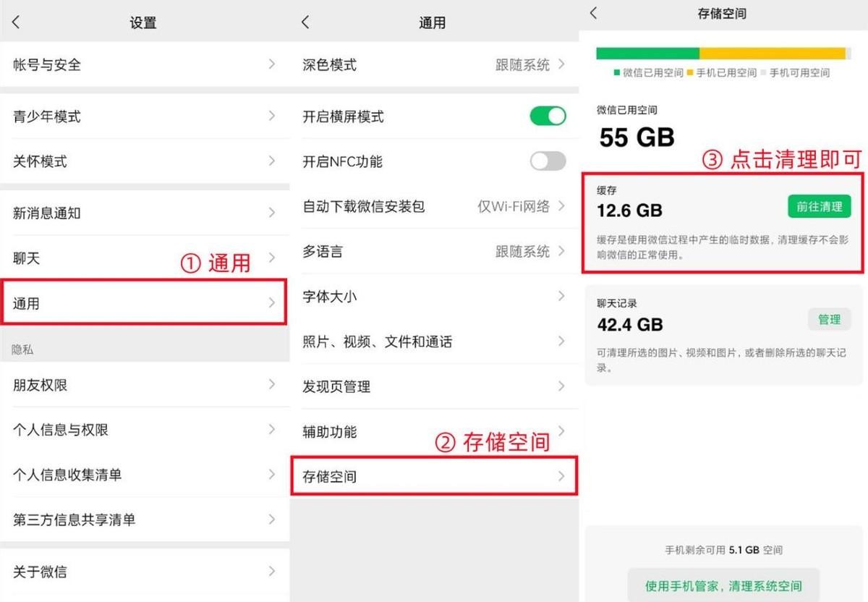The width and height of the screenshot is (868, 602).
Task: Open the 字体大小 setting
Action: tap(434, 296)
